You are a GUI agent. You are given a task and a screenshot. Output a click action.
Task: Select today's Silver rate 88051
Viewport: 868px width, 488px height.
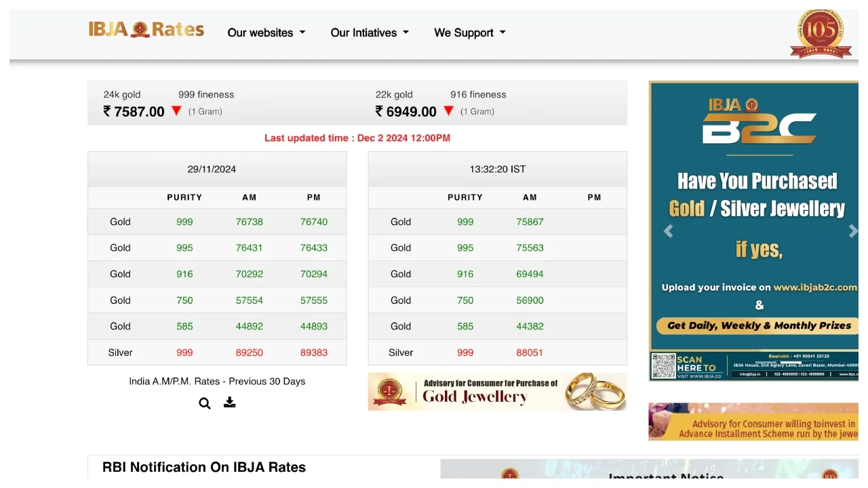[530, 353]
